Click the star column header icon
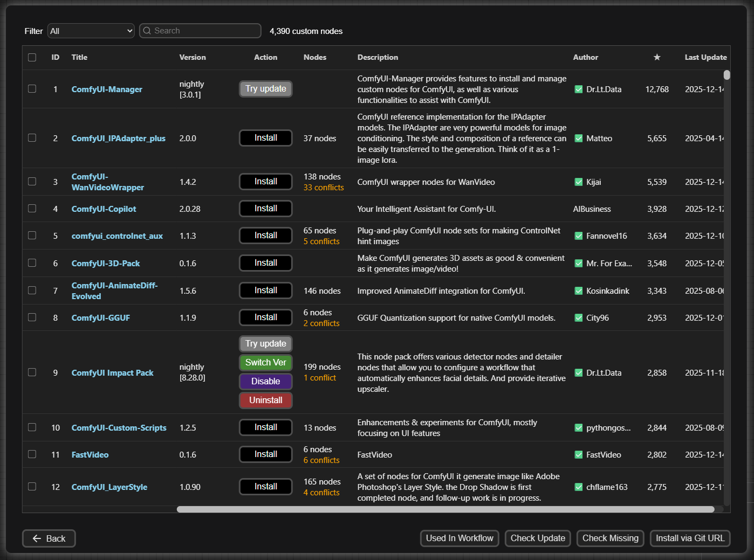Viewport: 754px width, 560px height. click(657, 57)
